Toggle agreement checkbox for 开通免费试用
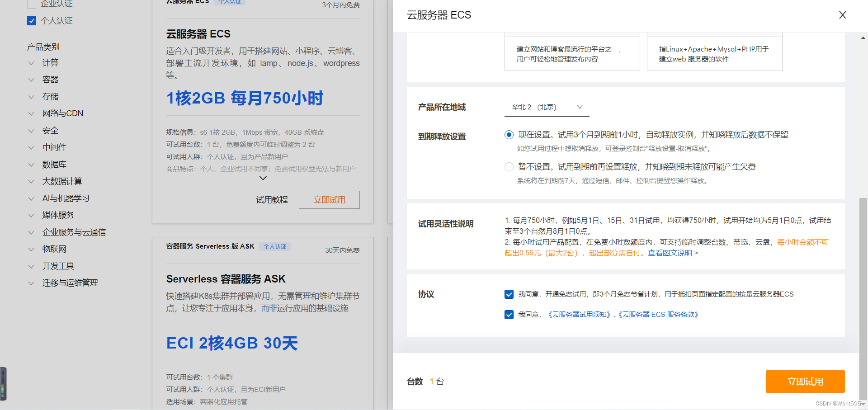The image size is (868, 410). coord(509,294)
